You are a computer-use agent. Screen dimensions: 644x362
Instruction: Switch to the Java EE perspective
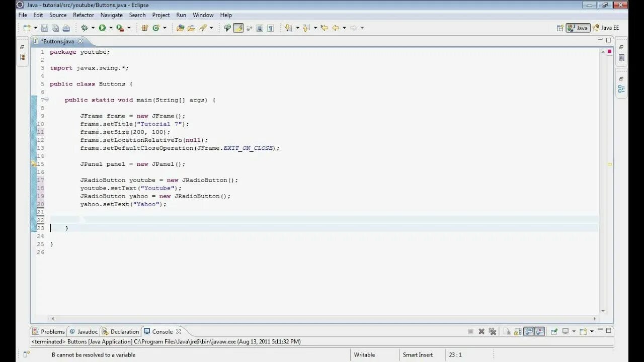click(606, 28)
